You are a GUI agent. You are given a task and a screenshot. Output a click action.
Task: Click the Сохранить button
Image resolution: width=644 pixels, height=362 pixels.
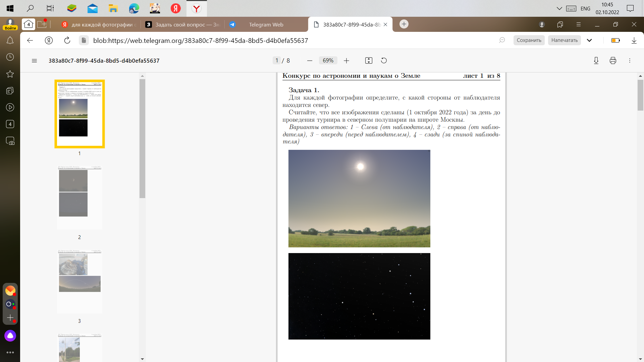coord(529,40)
